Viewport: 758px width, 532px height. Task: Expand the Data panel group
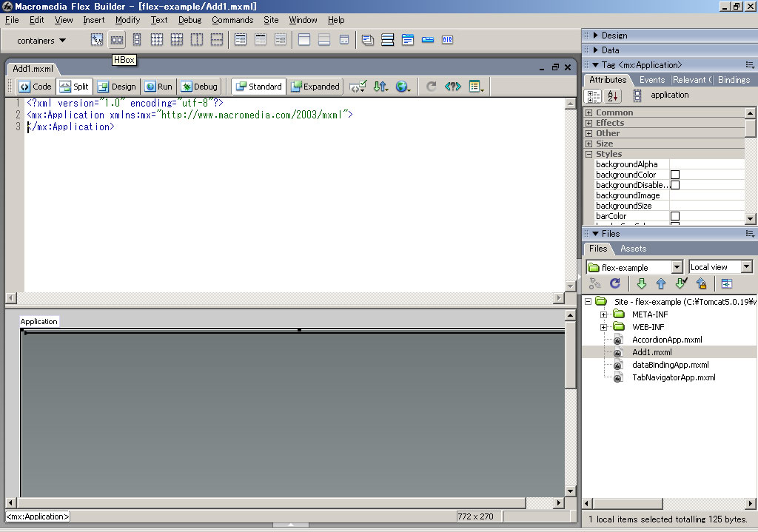coord(596,50)
